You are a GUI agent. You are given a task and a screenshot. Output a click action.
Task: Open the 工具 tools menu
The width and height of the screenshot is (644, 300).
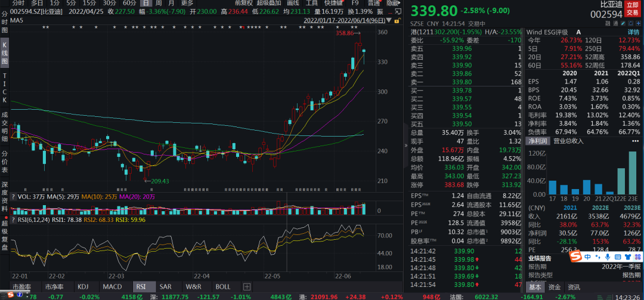(312, 3)
